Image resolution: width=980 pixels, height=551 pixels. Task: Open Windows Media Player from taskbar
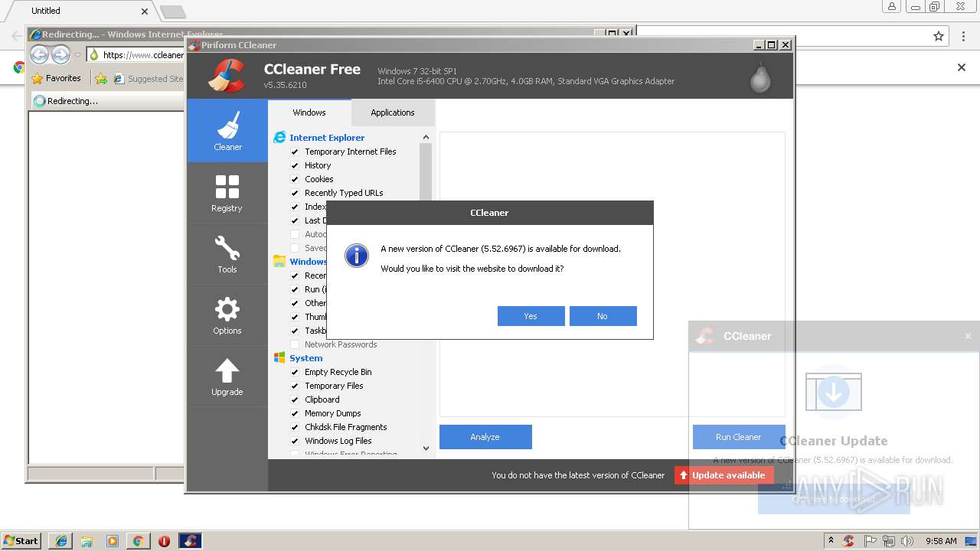coord(113,541)
